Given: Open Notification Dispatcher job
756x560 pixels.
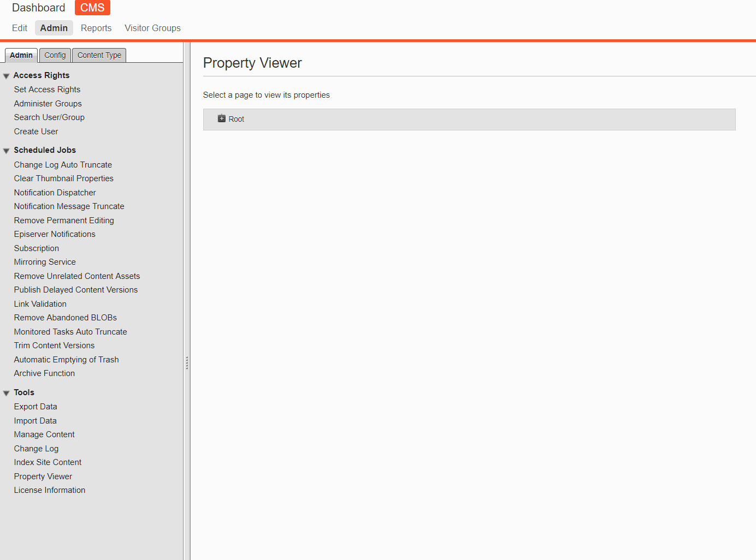Looking at the screenshot, I should tap(55, 193).
